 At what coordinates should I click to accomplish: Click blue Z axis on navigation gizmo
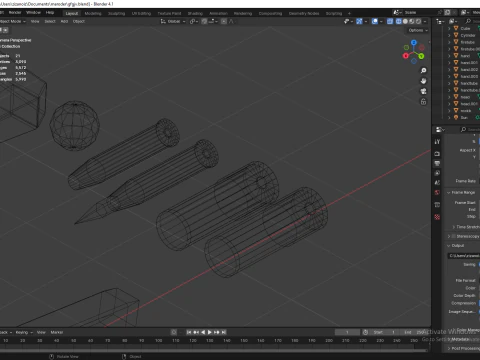(414, 43)
